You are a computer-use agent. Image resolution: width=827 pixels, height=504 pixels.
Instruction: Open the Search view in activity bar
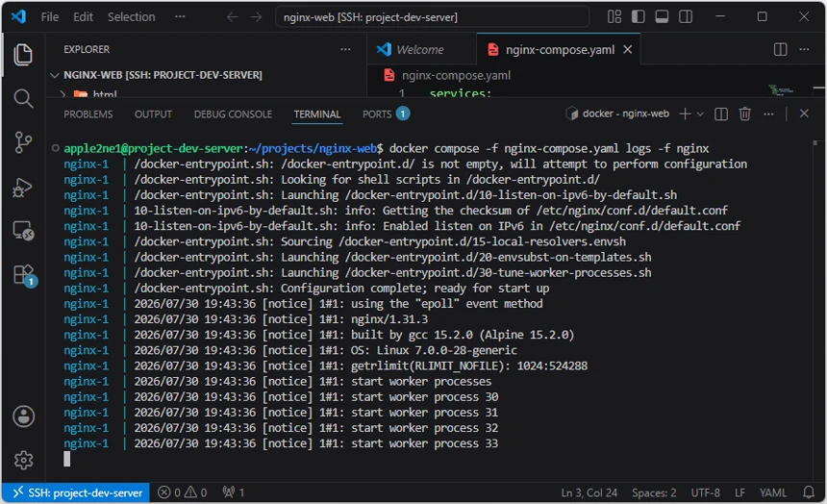(x=23, y=99)
